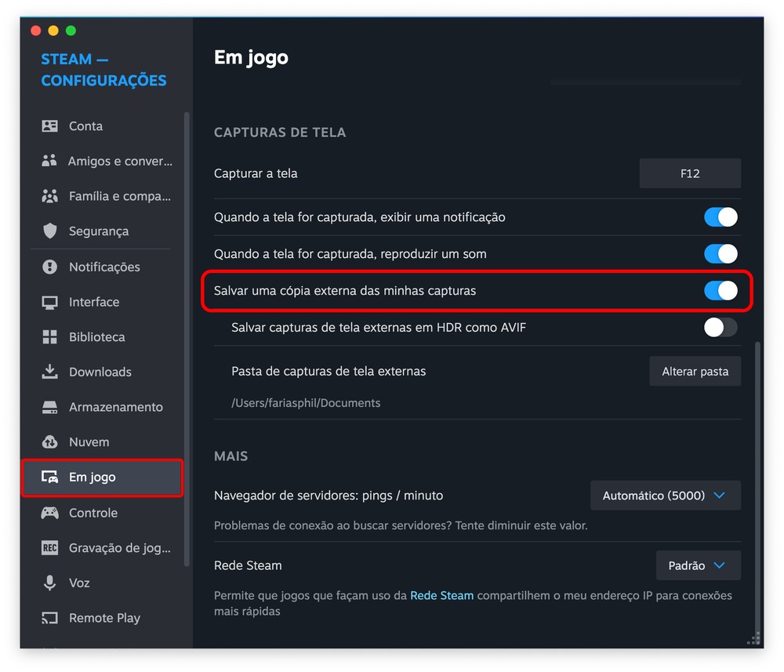Screen dimensions: 784x672
Task: Click the Biblioteca grid icon
Action: coord(49,337)
